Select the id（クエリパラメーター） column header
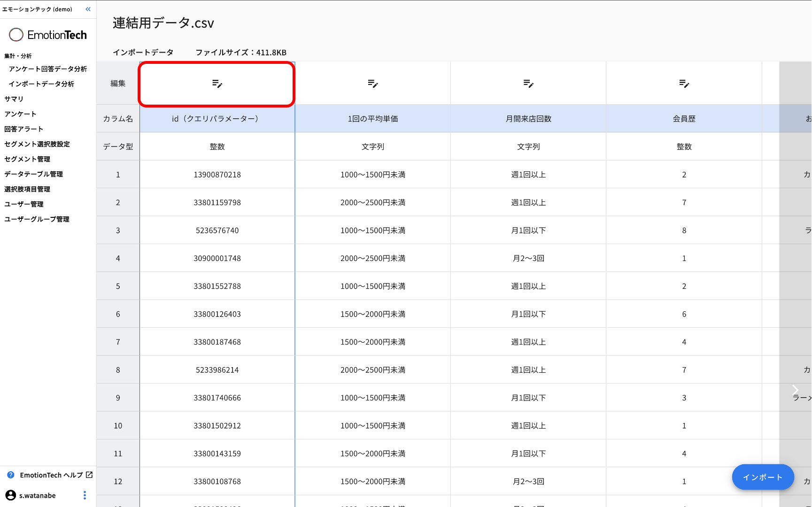The height and width of the screenshot is (507, 812). coord(217,119)
